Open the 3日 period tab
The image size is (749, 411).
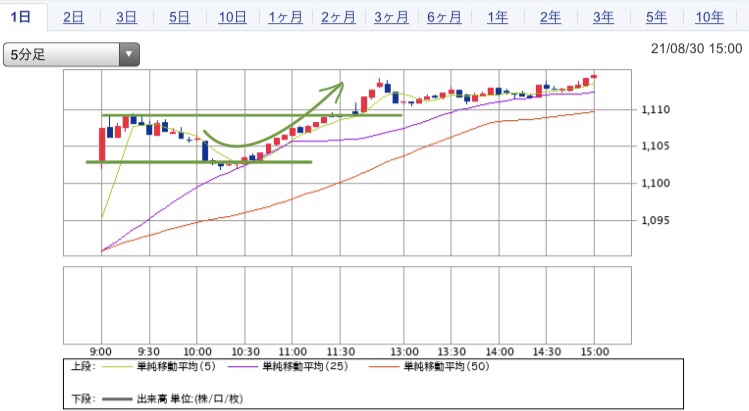click(127, 18)
